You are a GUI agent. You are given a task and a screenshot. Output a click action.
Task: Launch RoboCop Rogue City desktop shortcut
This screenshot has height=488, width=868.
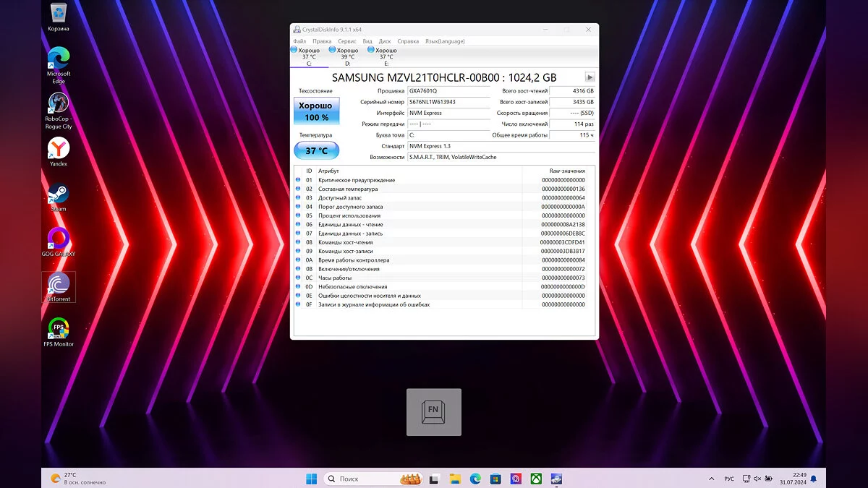click(x=59, y=103)
